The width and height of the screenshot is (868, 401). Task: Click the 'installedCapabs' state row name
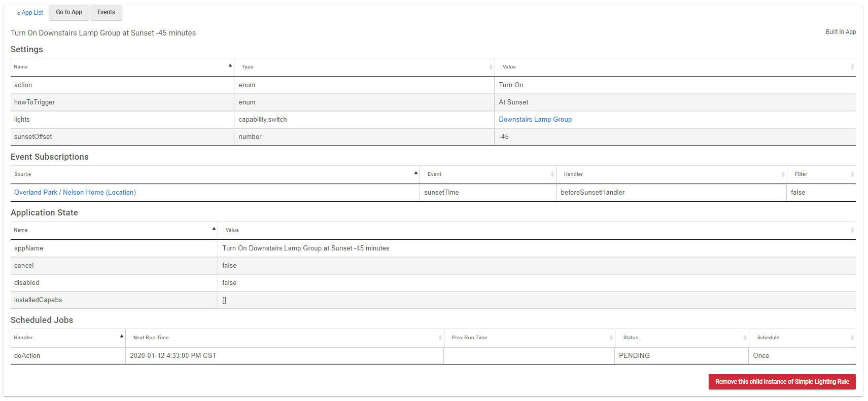point(114,300)
